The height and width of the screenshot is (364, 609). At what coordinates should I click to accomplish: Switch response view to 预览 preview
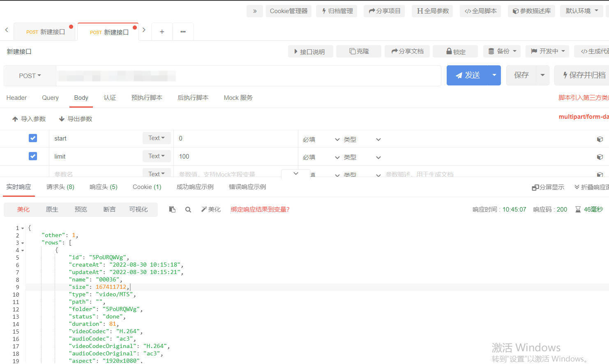[81, 210]
